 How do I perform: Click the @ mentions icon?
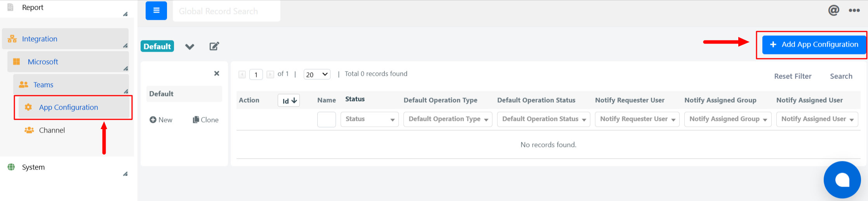click(x=833, y=10)
